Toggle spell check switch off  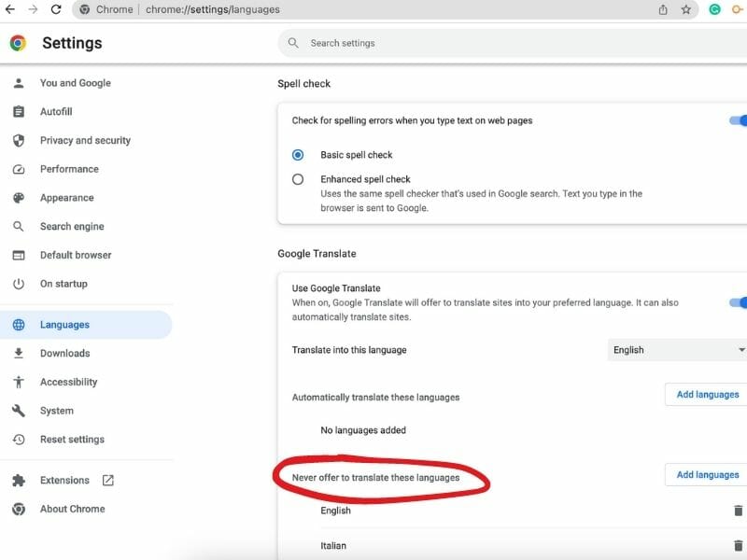coord(738,120)
